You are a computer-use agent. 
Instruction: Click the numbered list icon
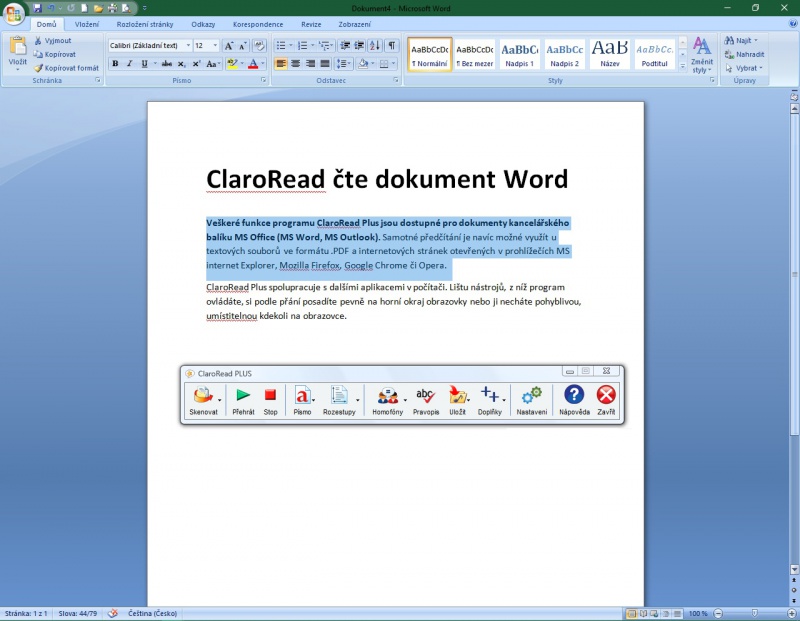coord(302,46)
